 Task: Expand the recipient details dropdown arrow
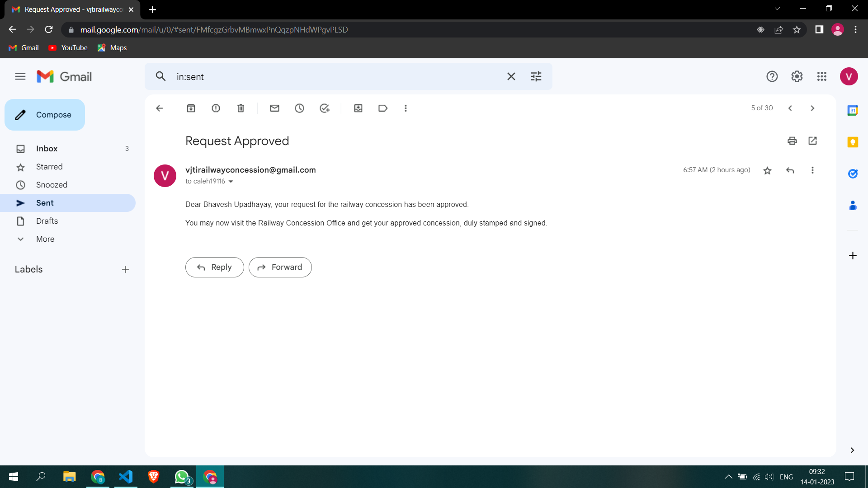231,182
